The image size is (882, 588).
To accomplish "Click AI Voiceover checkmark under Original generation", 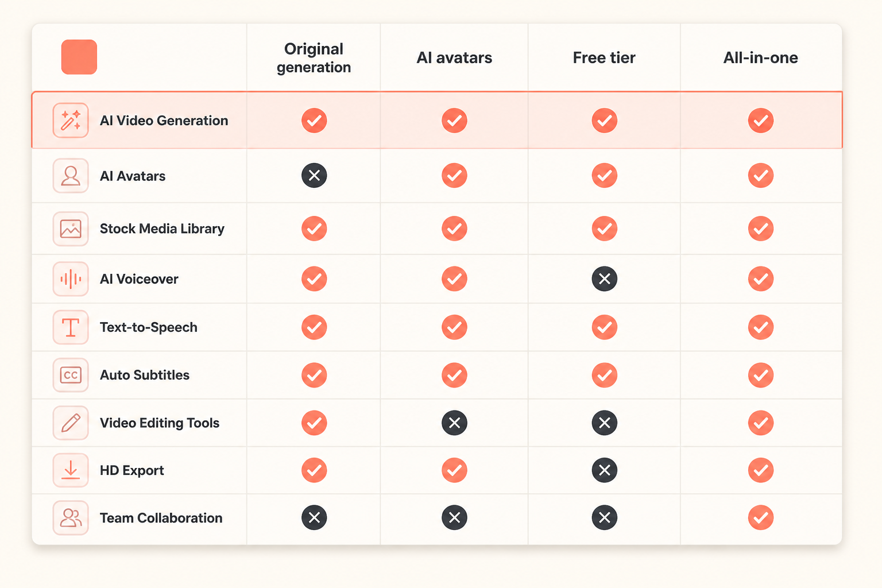I will pos(314,279).
